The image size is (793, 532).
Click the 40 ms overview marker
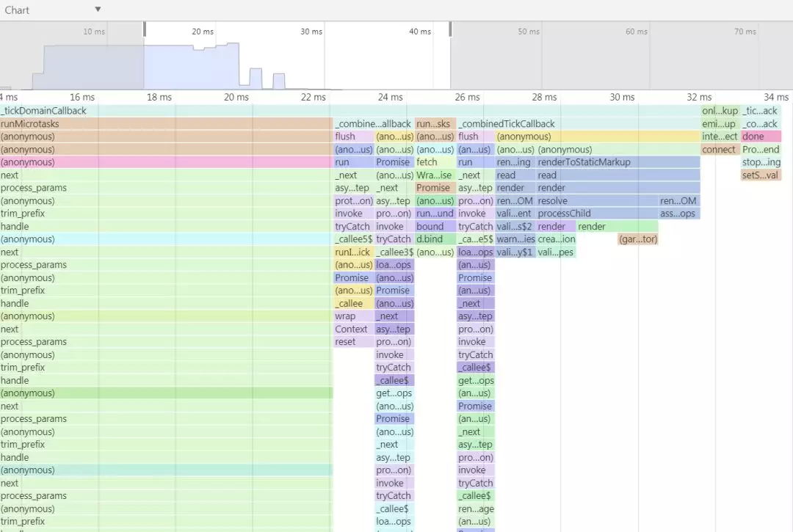[420, 32]
